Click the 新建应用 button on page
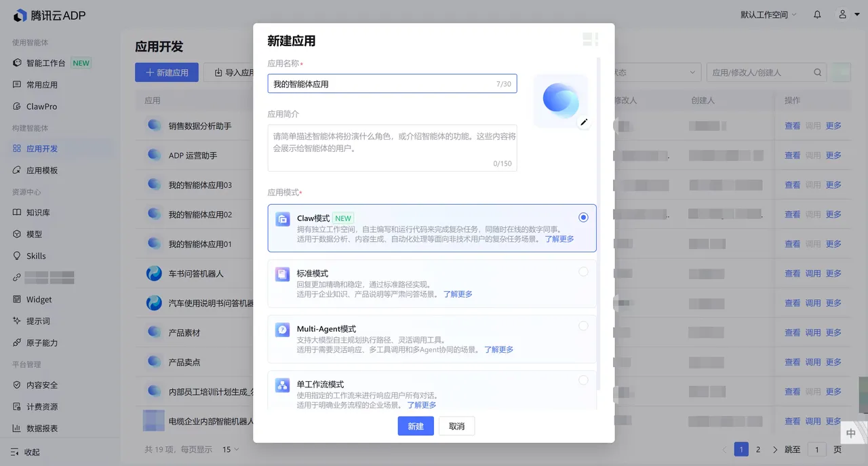The width and height of the screenshot is (868, 466). point(167,73)
